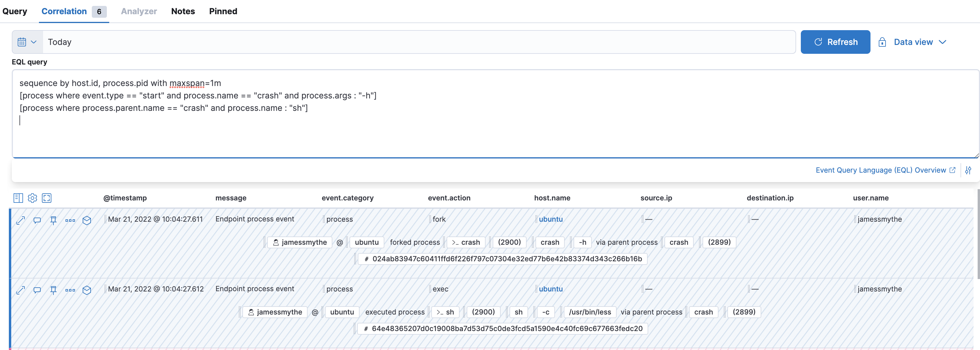Open more actions for the fork event

pos(70,220)
